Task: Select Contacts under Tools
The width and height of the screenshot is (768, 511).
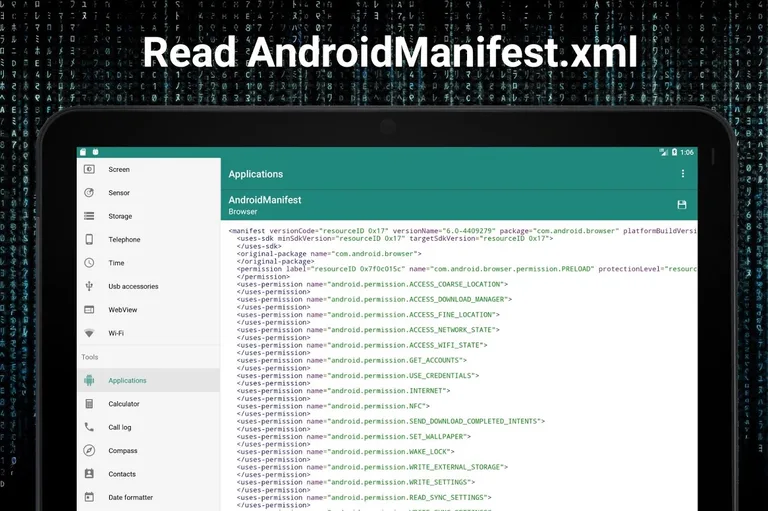Action: 149,474
